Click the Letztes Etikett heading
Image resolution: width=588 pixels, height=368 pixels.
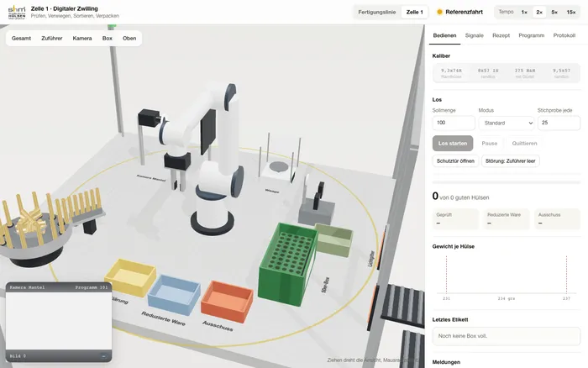(450, 319)
